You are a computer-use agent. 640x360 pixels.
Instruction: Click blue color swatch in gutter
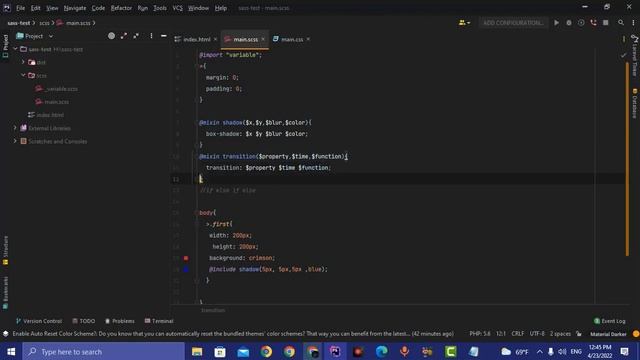(186, 269)
